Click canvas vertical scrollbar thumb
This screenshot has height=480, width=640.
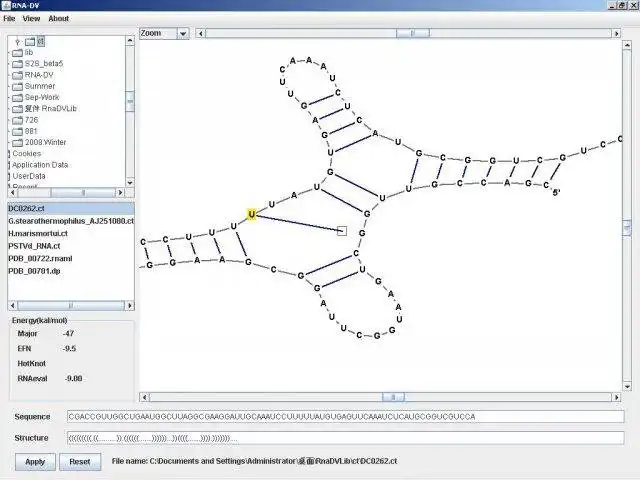[x=627, y=228]
